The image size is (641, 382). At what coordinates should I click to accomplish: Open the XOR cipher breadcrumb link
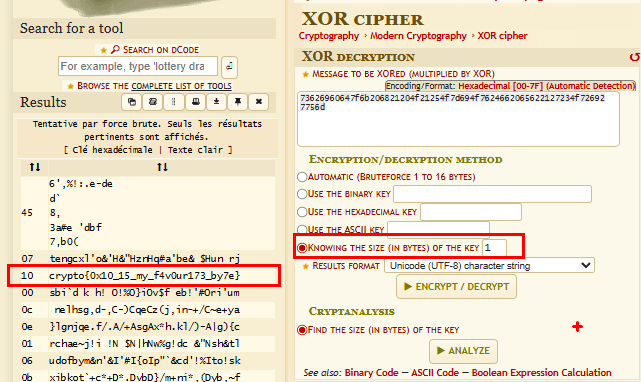click(502, 36)
